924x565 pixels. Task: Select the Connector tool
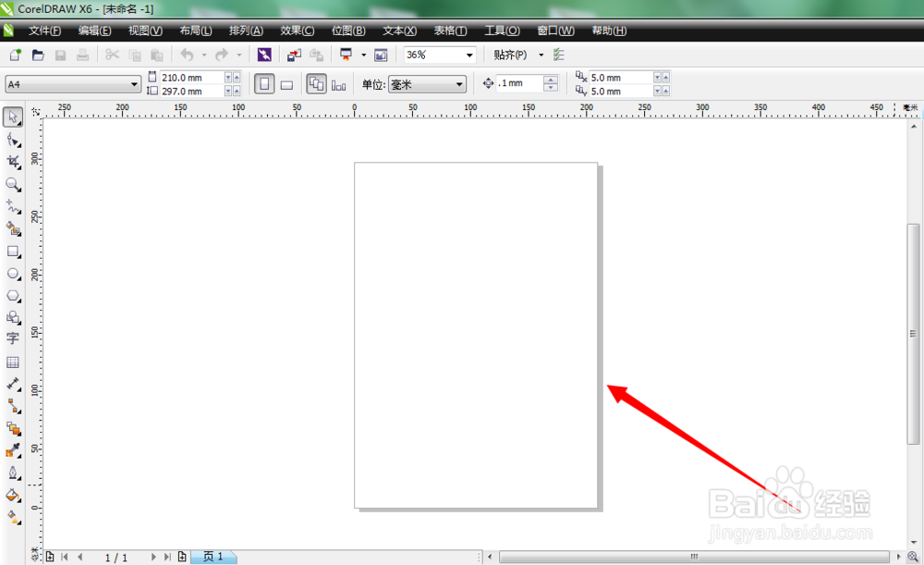[13, 406]
